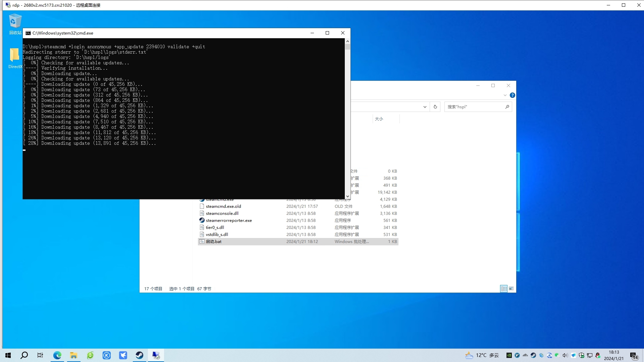The width and height of the screenshot is (644, 362).
Task: Click the cmd window scrollbar up arrow
Action: pos(347,41)
